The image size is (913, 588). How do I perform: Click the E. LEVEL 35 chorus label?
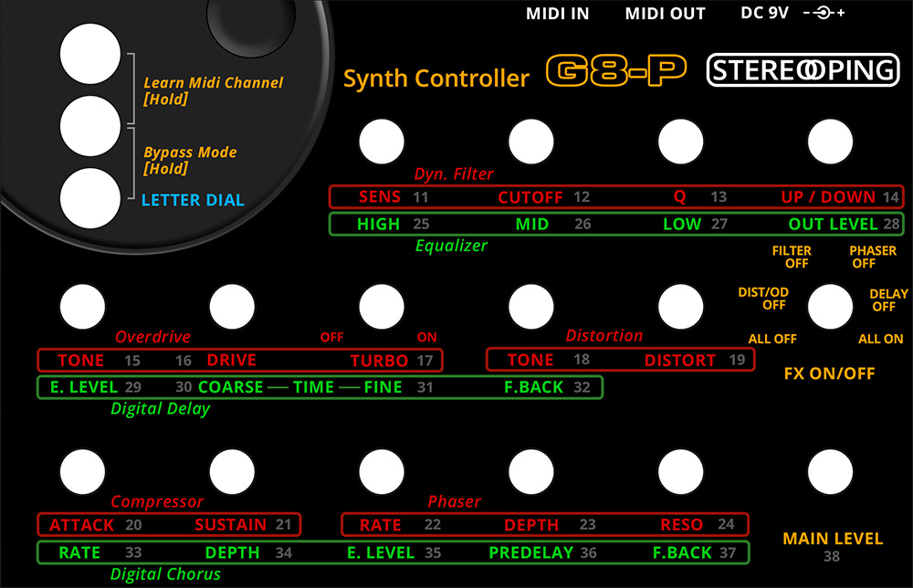(394, 552)
